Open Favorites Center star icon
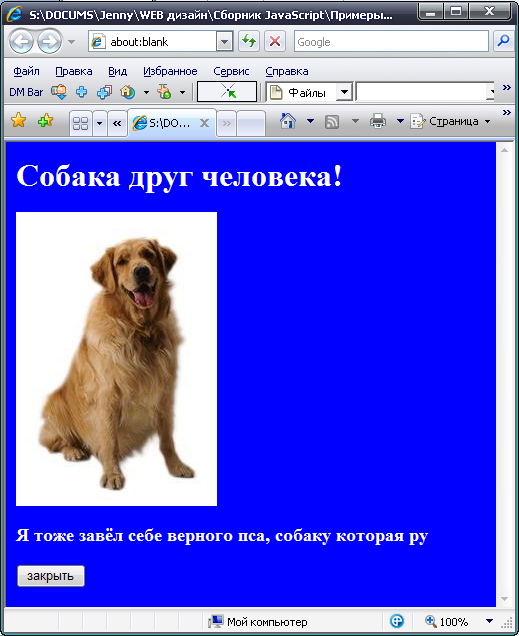Viewport: 519px width, 636px height. (19, 120)
